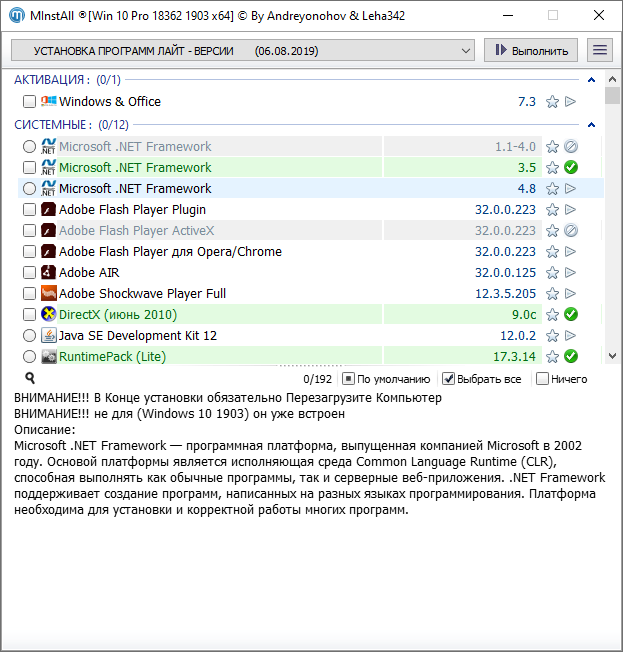This screenshot has width=623, height=652.
Task: Check the Adobe Flash Player Plugin checkbox
Action: pos(29,210)
